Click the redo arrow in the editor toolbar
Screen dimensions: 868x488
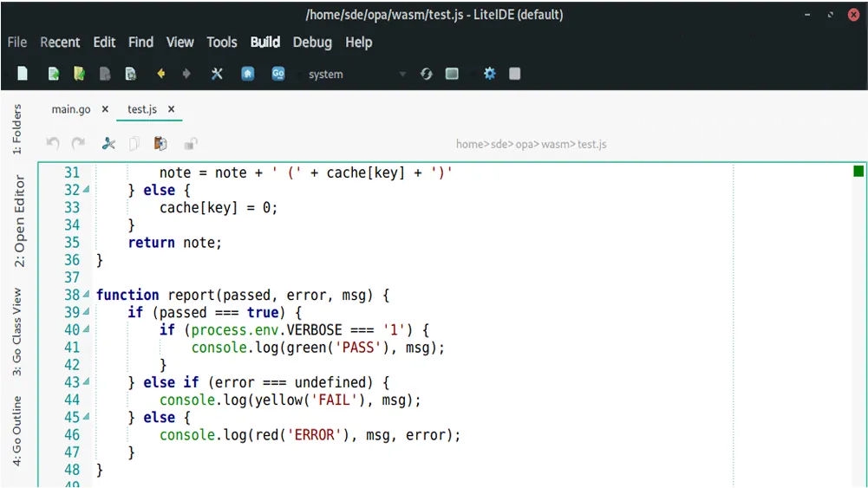(x=79, y=144)
